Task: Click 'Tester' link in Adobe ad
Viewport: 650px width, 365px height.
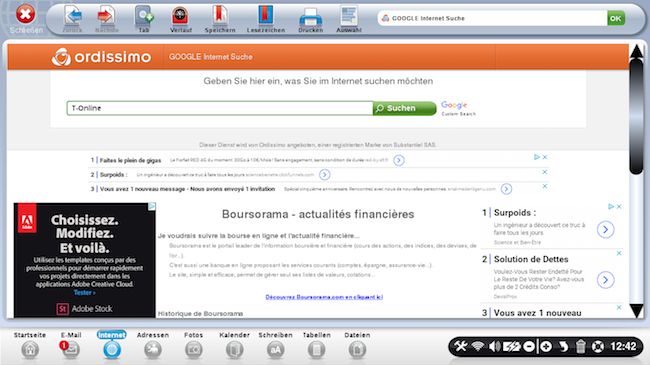Action: coord(85,292)
